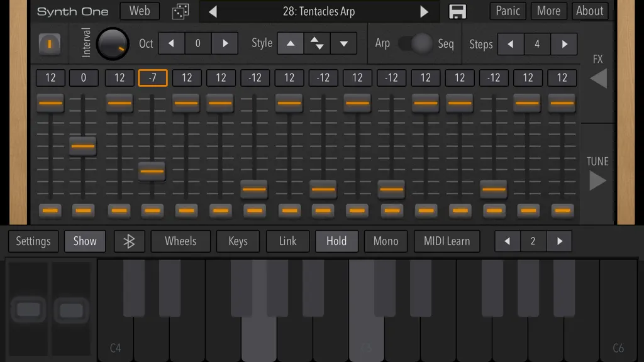644x362 pixels.
Task: Click the pitch bend wheel
Action: click(28, 309)
